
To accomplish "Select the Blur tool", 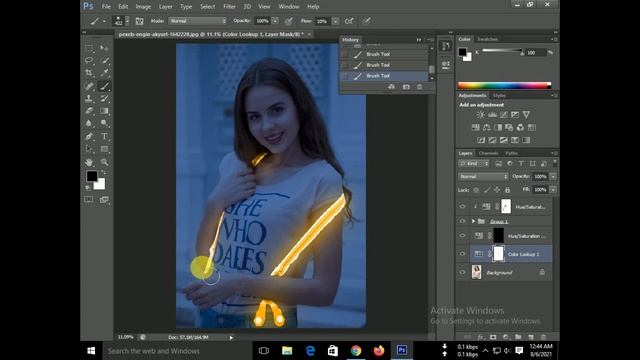I will point(89,123).
